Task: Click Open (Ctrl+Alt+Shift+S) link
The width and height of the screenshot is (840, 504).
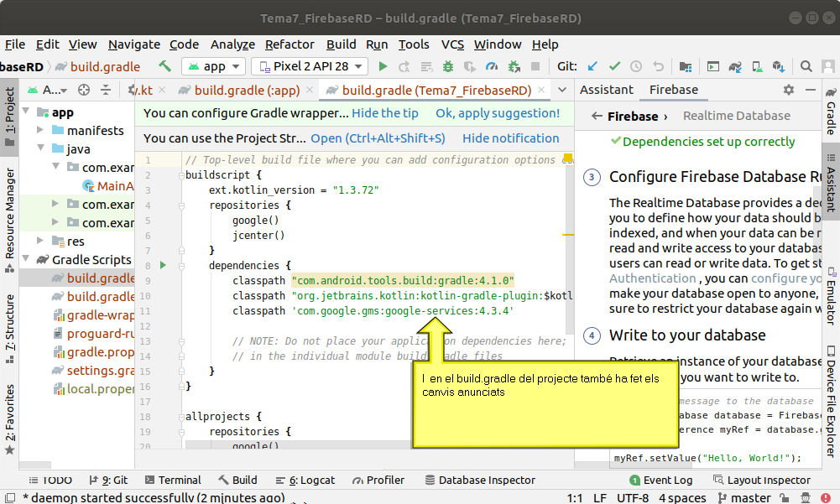Action: pyautogui.click(x=378, y=138)
